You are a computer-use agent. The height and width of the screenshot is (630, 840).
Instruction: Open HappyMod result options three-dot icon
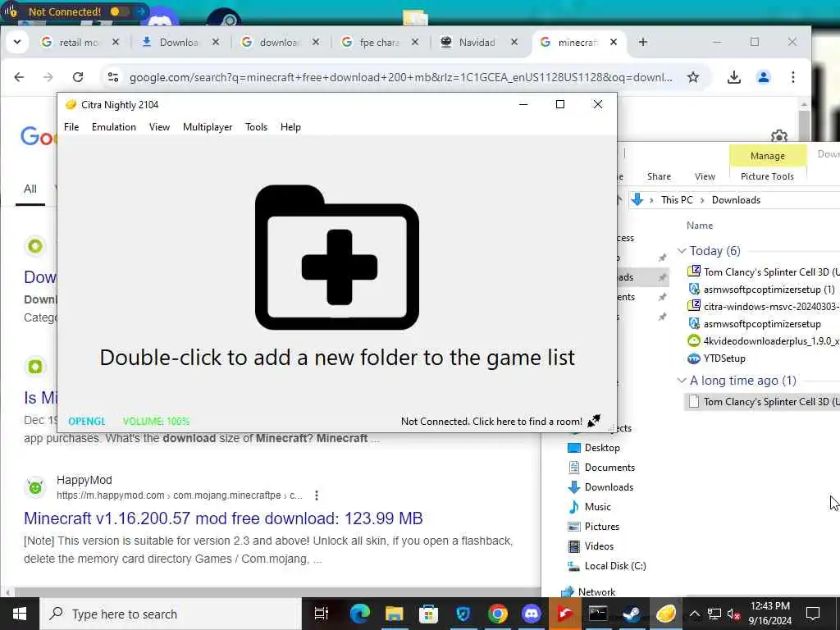pos(317,495)
